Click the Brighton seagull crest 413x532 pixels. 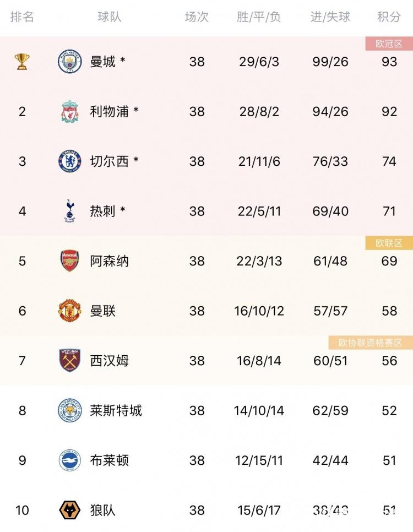[69, 460]
